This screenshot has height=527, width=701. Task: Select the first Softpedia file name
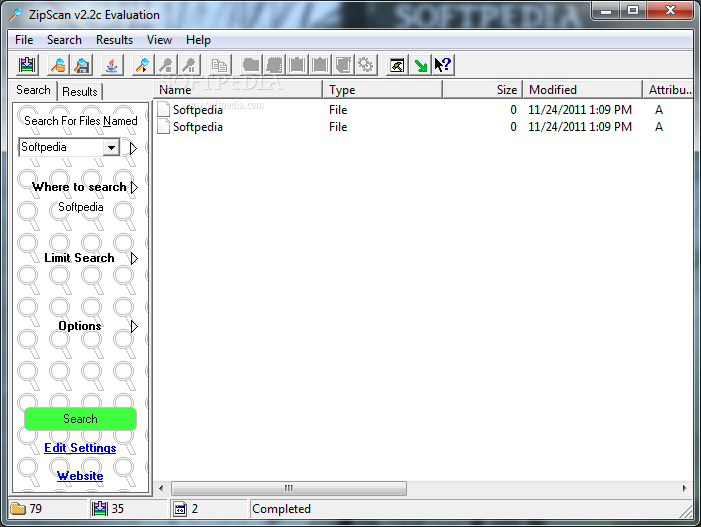click(x=198, y=110)
